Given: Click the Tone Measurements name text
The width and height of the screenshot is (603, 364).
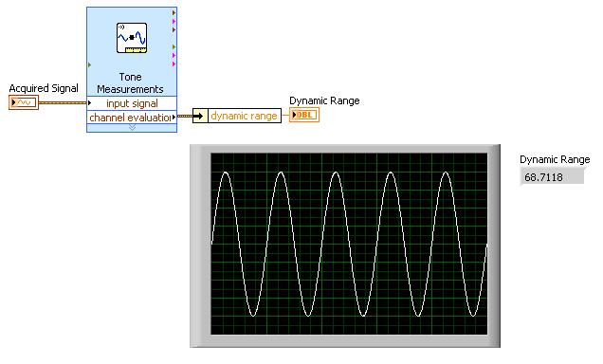Looking at the screenshot, I should [x=131, y=82].
